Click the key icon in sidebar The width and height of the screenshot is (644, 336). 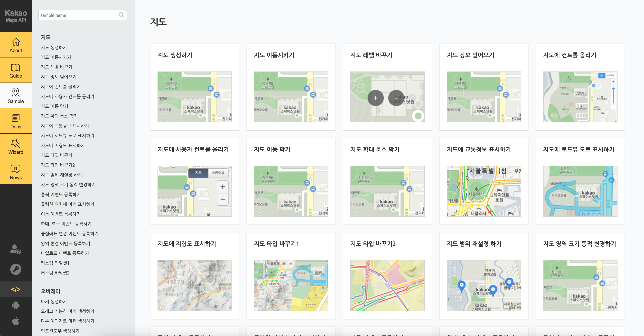point(15,269)
